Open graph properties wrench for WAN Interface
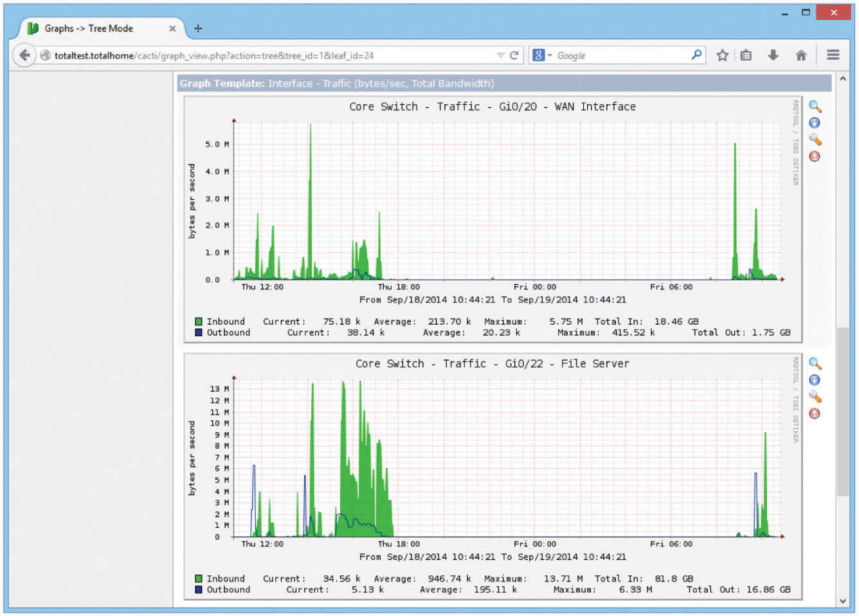859x616 pixels. point(815,140)
